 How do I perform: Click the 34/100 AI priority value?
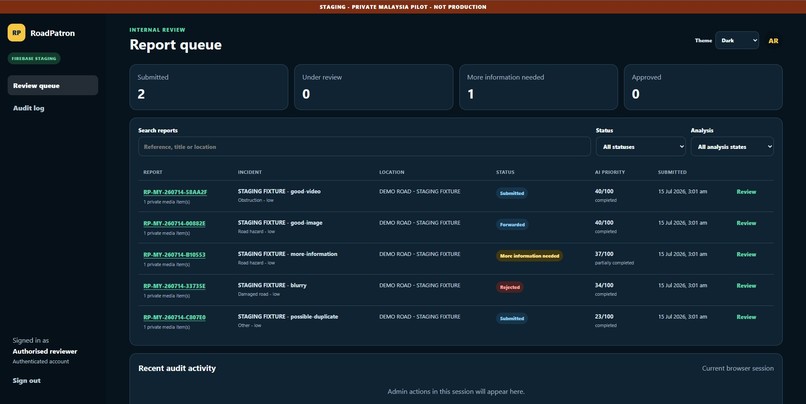click(604, 285)
